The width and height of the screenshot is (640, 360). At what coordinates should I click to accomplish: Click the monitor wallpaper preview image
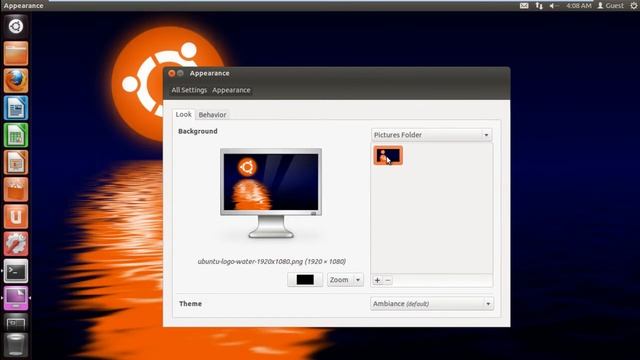pos(271,182)
